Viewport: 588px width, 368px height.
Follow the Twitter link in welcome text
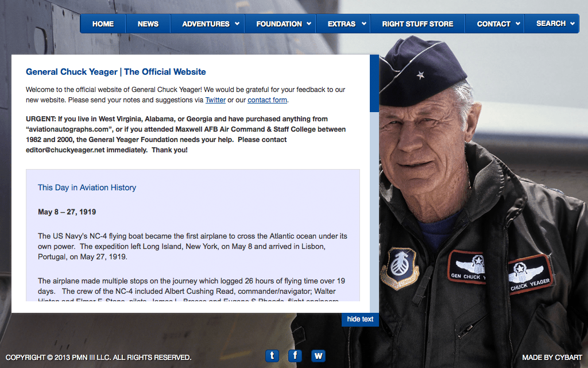tap(215, 100)
